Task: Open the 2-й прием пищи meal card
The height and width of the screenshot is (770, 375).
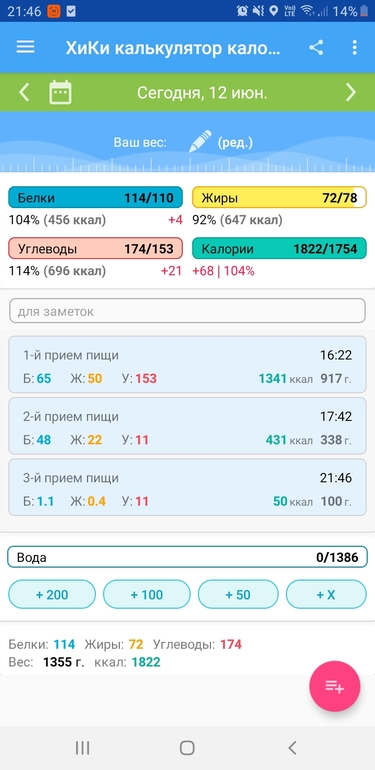Action: [x=187, y=426]
